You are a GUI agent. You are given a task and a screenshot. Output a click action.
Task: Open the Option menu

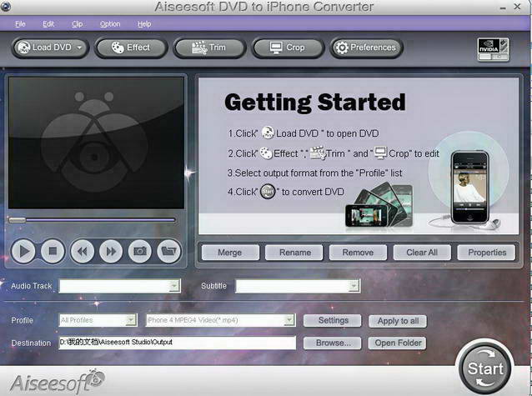coord(110,24)
